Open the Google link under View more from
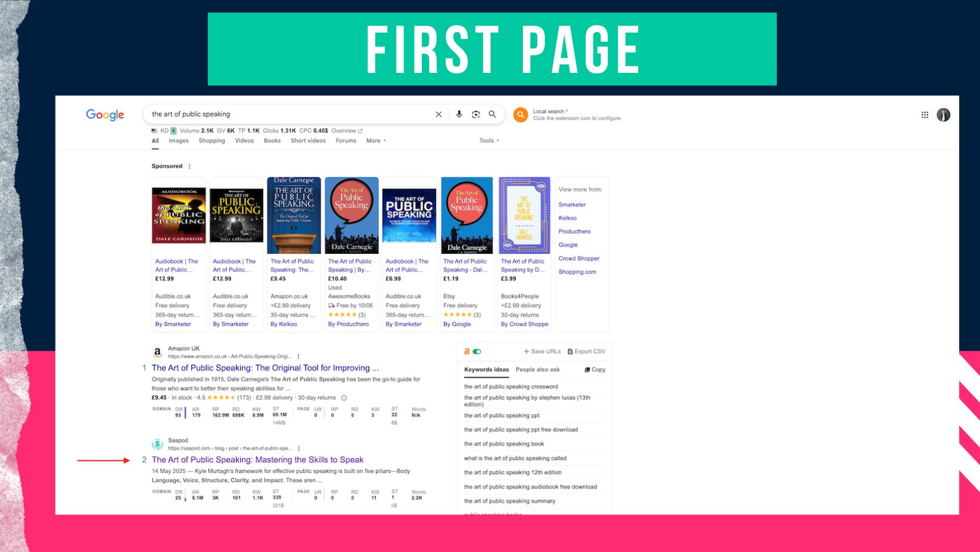 (x=568, y=245)
